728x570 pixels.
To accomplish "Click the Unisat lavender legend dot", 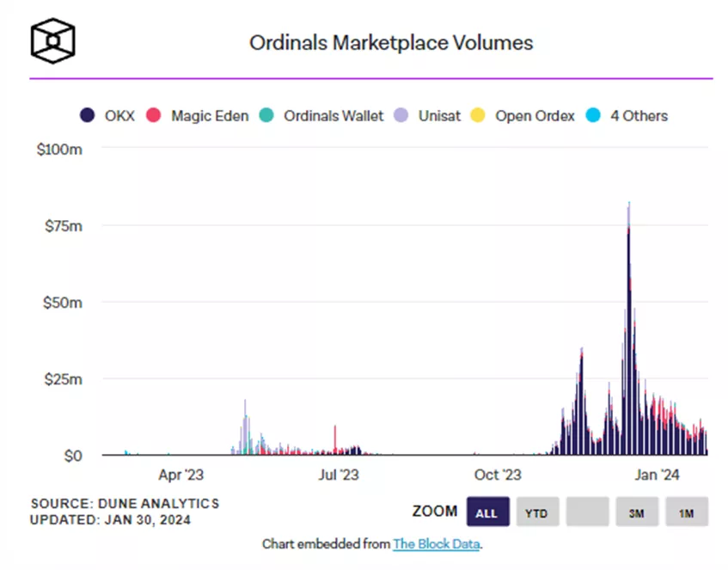I will coord(401,115).
